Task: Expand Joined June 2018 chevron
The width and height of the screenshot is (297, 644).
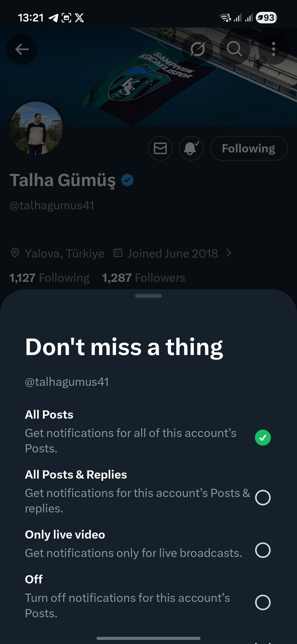Action: pos(229,253)
